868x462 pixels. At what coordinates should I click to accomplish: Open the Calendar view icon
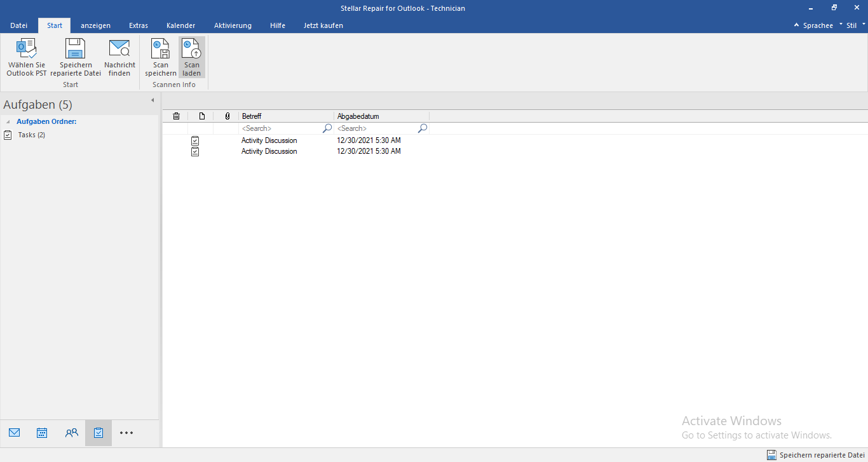tap(42, 433)
